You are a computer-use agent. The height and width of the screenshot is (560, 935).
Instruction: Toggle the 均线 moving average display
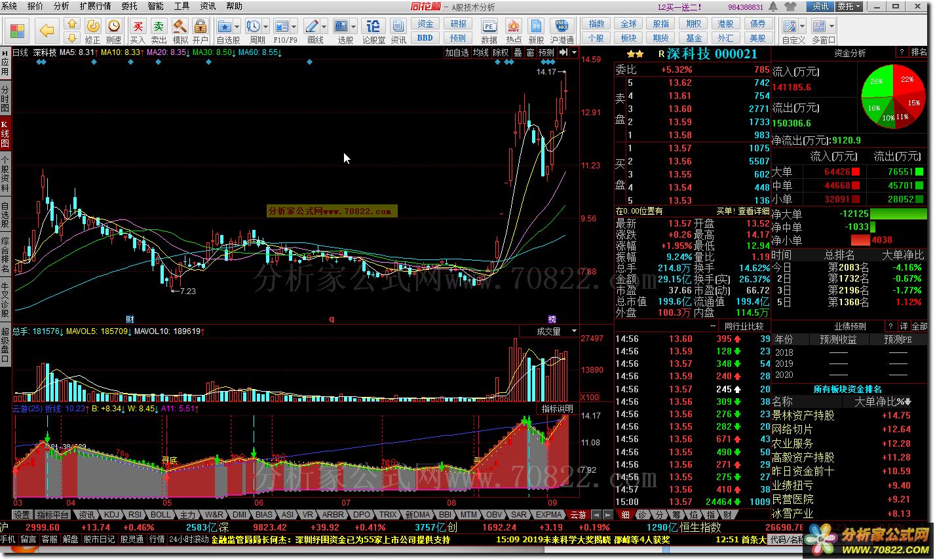point(481,52)
